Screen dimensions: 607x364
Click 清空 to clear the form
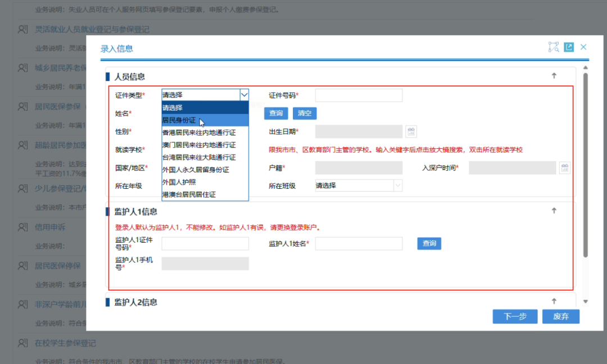tap(305, 113)
